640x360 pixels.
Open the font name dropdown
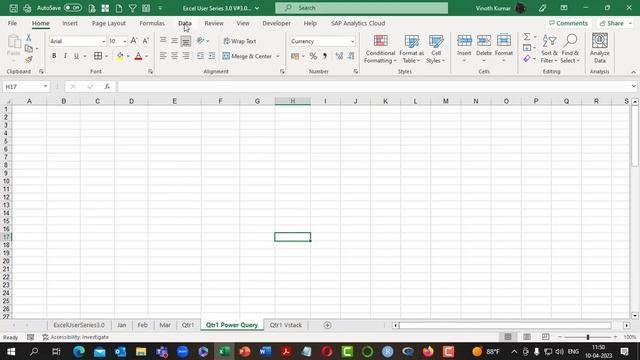103,41
